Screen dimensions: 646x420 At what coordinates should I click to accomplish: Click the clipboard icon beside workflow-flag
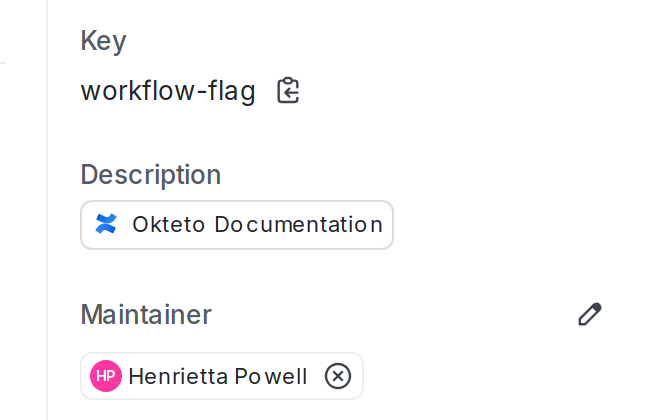point(288,91)
